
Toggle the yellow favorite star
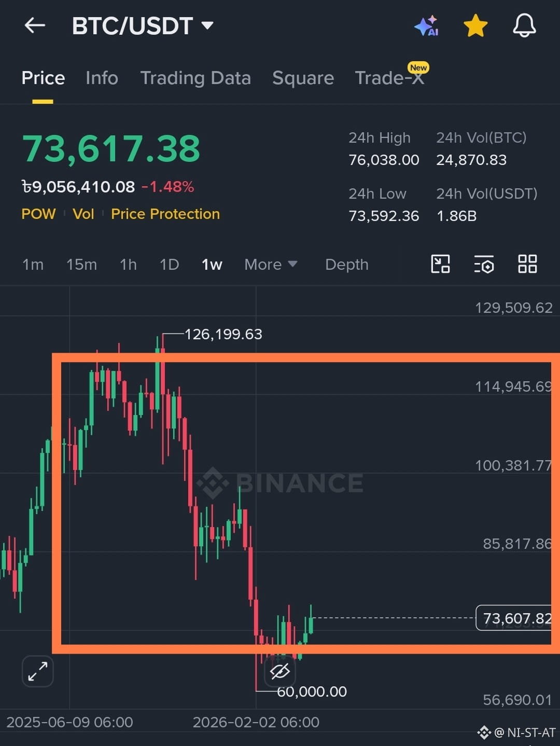(475, 25)
